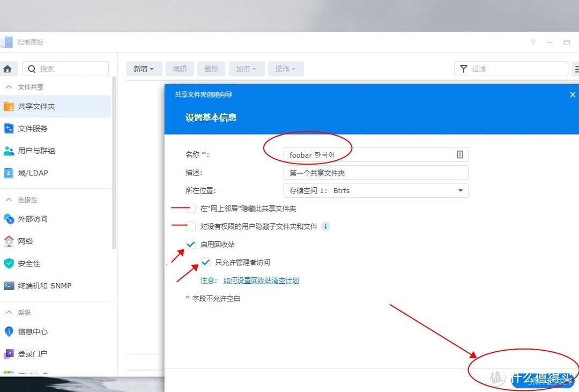Uncheck 只允许管理者访问

[206, 262]
